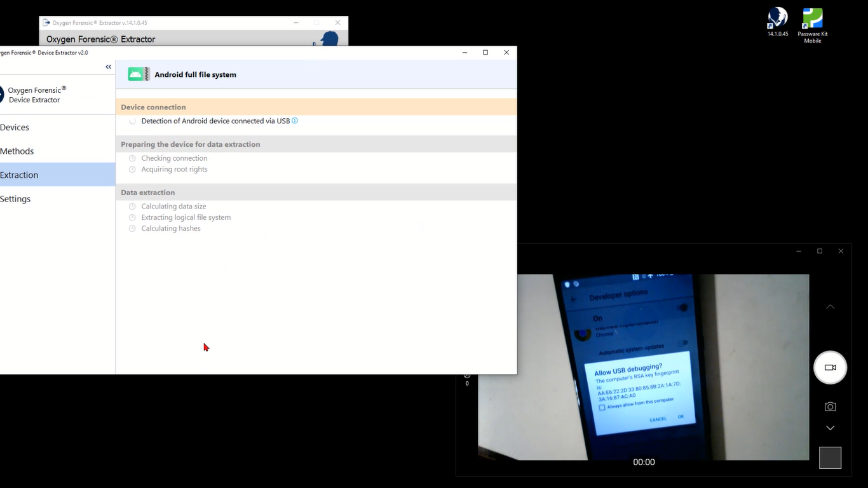Screen dimensions: 868x488
Task: Click the Device connection section header
Action: [x=316, y=107]
